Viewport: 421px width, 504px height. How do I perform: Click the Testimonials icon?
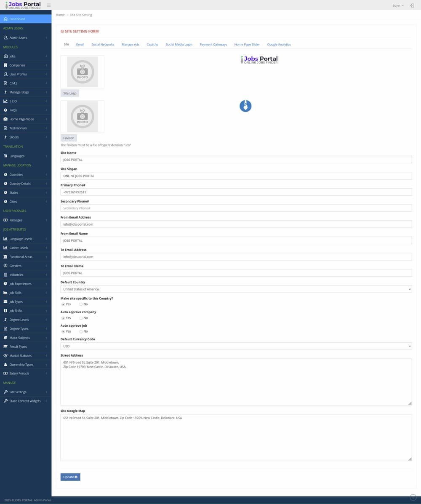(x=5, y=128)
